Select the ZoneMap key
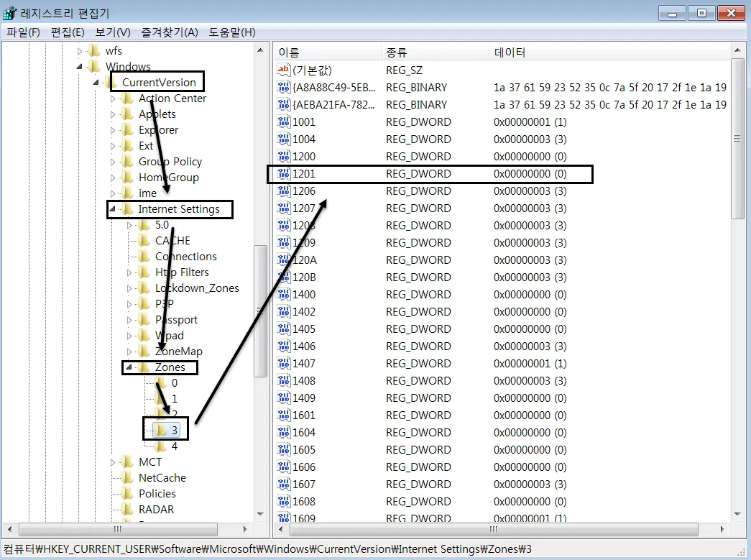The image size is (751, 560). click(x=179, y=351)
